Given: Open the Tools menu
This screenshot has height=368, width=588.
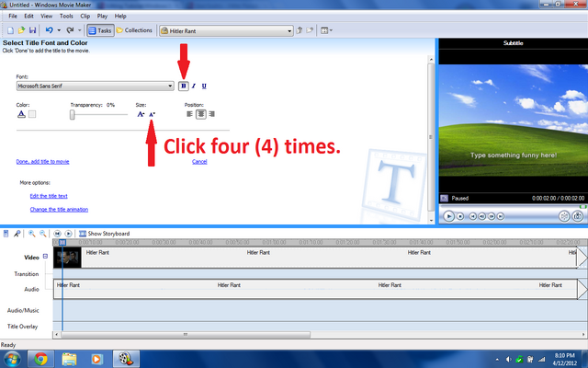Looking at the screenshot, I should tap(66, 17).
